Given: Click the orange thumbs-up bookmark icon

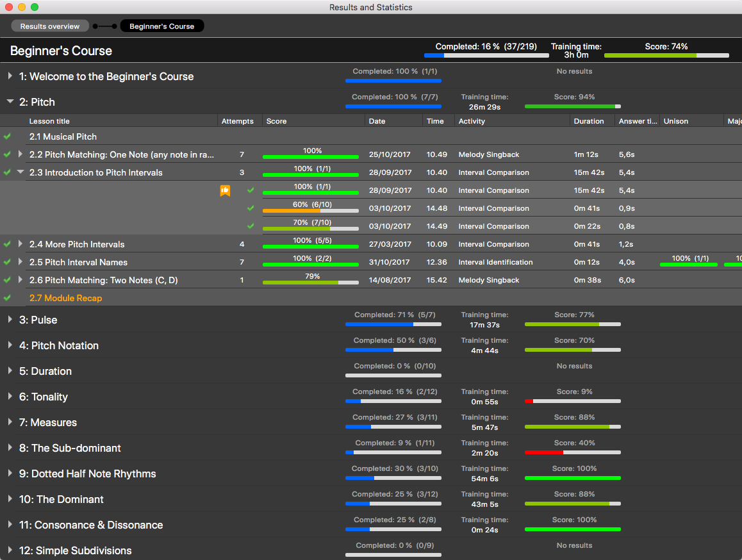Looking at the screenshot, I should point(225,190).
